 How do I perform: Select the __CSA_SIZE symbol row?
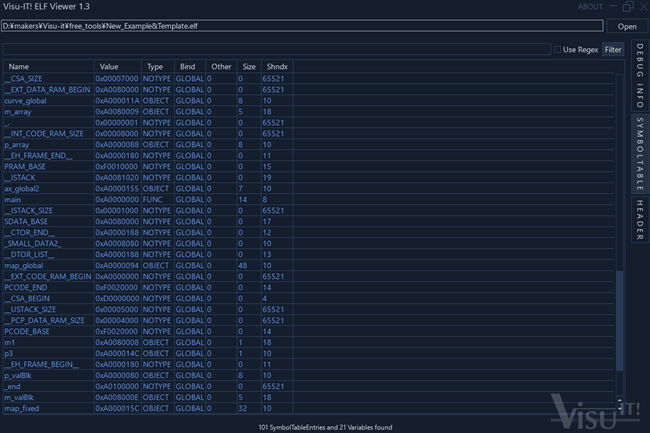pyautogui.click(x=308, y=79)
